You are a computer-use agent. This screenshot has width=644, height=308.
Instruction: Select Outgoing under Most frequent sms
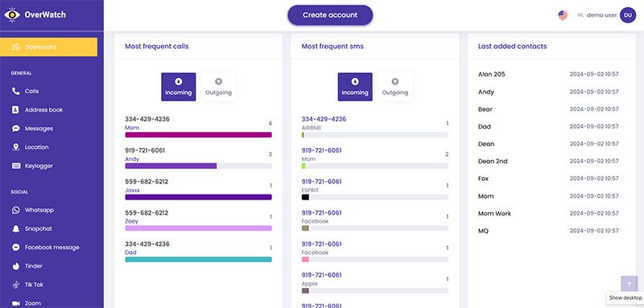[395, 87]
